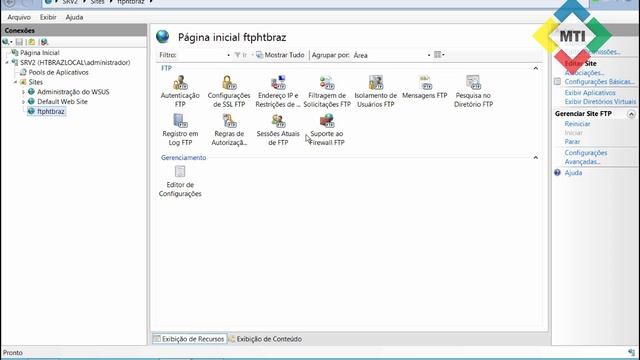640x360 pixels.
Task: Open Configurações Básicas link
Action: (600, 82)
